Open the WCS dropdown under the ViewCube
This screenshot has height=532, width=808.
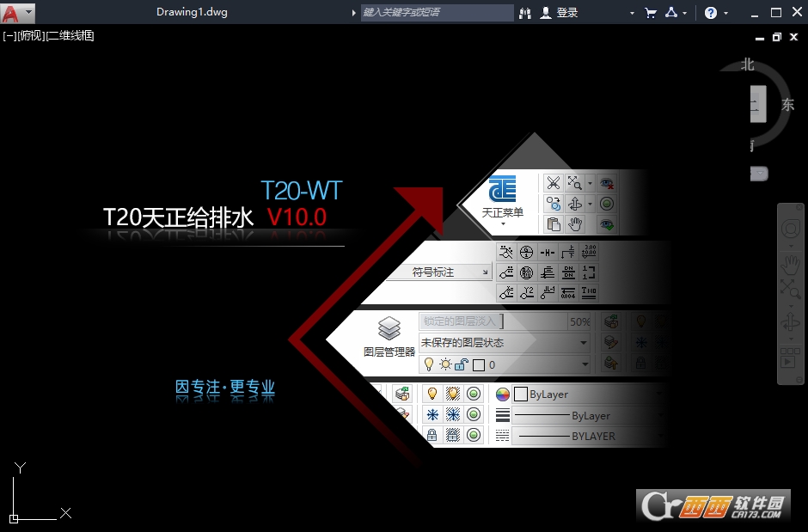pos(759,174)
